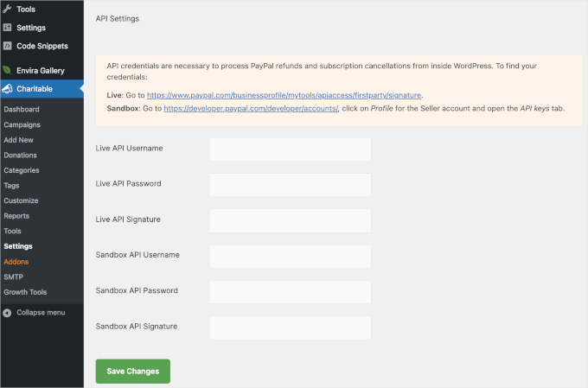Select Add New under Charitable

[x=18, y=140]
